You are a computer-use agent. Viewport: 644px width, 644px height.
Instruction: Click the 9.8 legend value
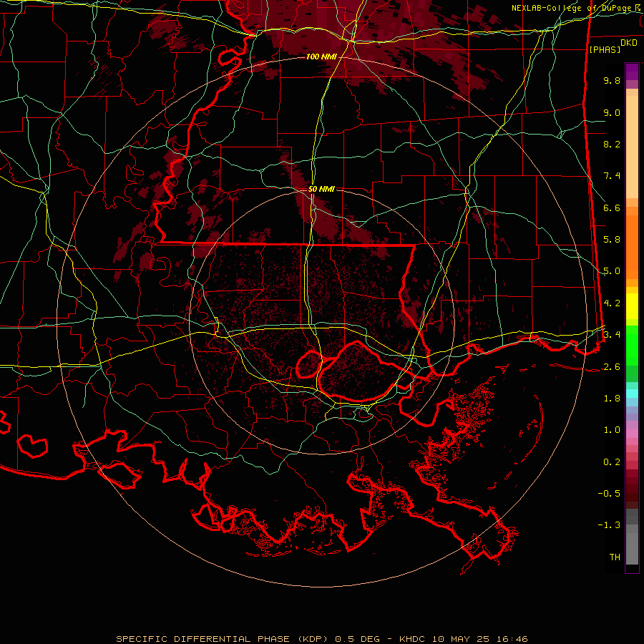612,80
